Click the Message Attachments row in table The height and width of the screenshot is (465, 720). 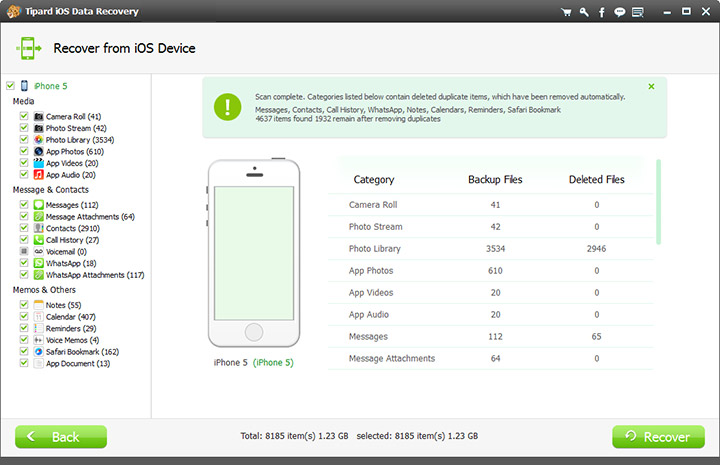pos(490,359)
